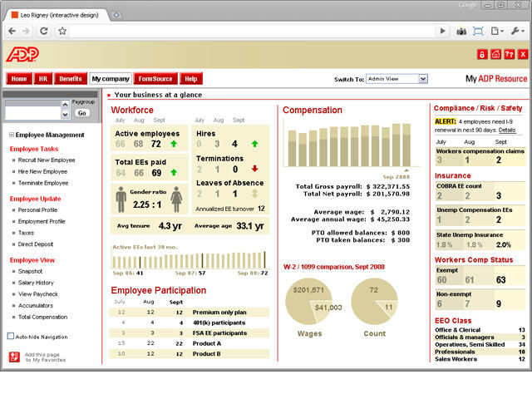Click the 401(k) participants row
The height and width of the screenshot is (399, 532).
click(x=190, y=323)
